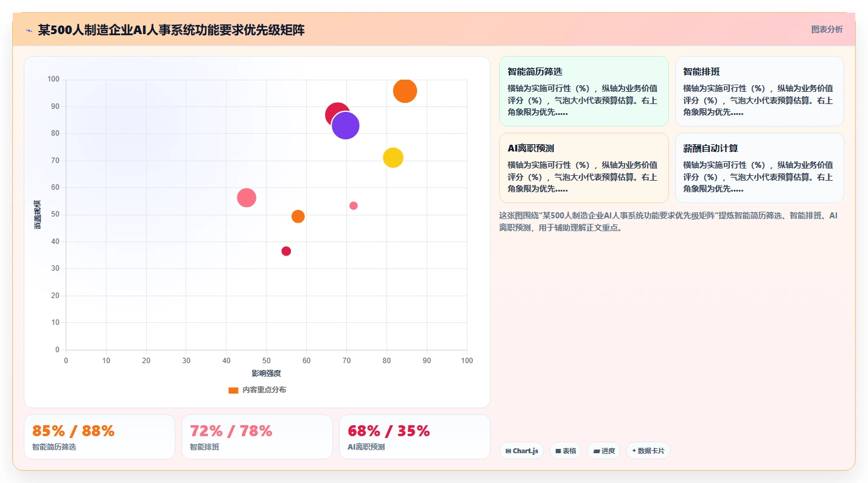
Task: Open the 智能简历筛选 info card
Action: (x=584, y=91)
